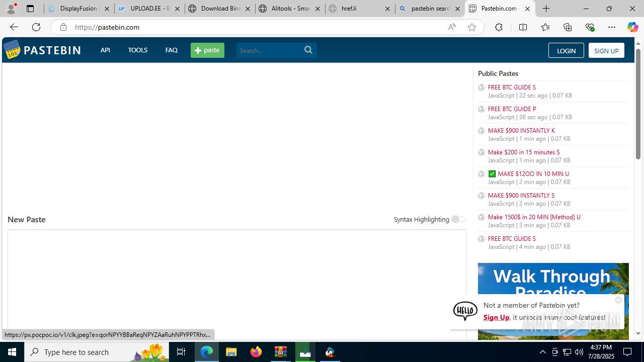The width and height of the screenshot is (644, 362).
Task: Activate the Read aloud icon in address bar
Action: point(452,27)
